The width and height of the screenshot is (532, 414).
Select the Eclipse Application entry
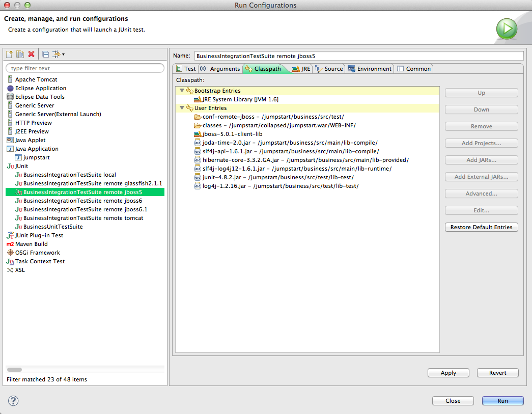click(x=40, y=88)
